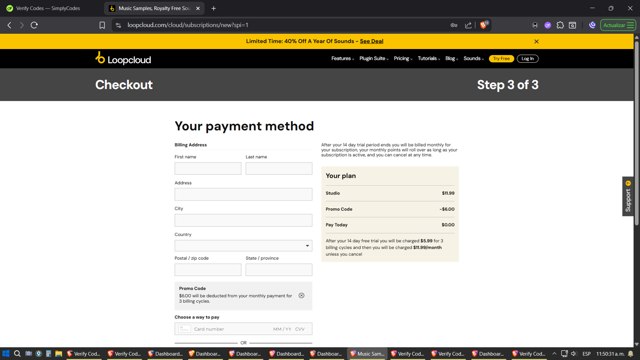Viewport: 640px width, 360px height.
Task: Go back with the browser back arrow
Action: tap(9, 25)
